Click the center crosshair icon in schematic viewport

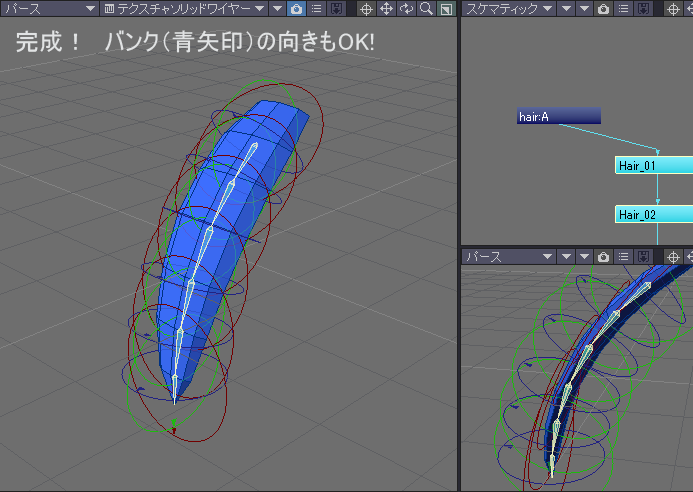coord(673,8)
